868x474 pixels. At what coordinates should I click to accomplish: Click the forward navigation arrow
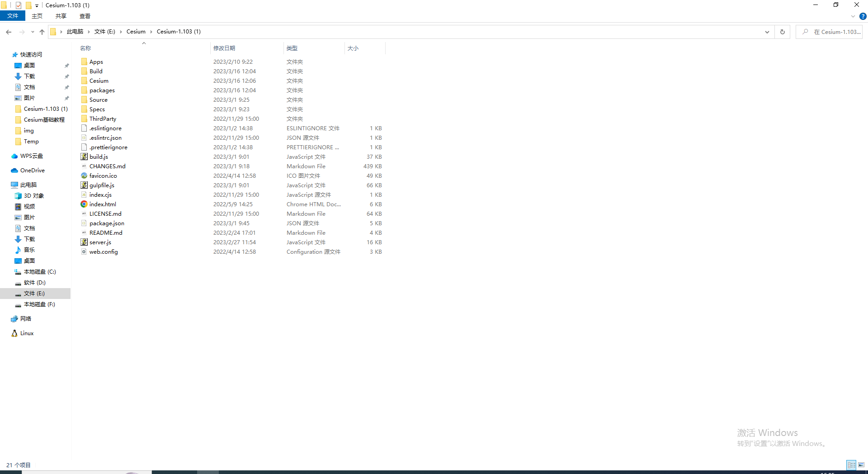(x=22, y=32)
